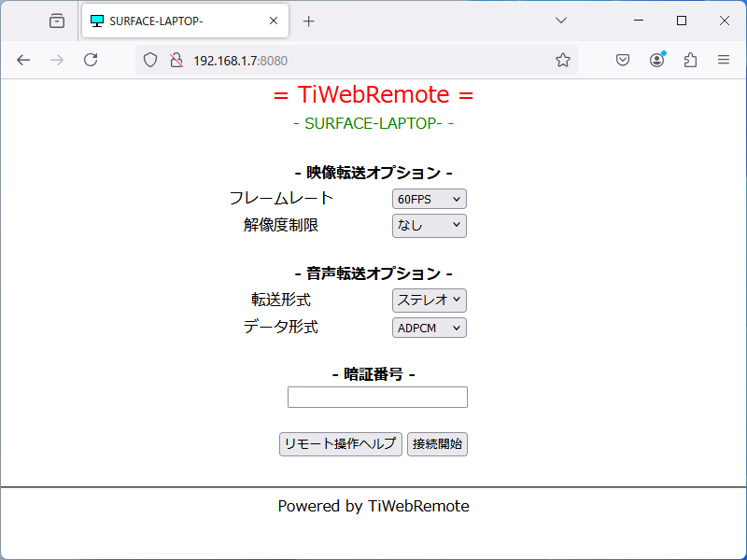Open the ADPCM data format dropdown
747x560 pixels.
click(x=429, y=327)
